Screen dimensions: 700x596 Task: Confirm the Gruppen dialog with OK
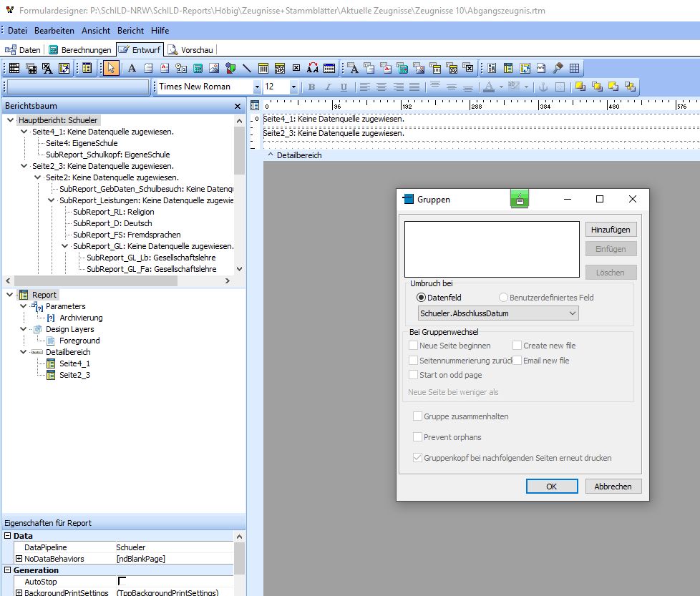click(552, 487)
